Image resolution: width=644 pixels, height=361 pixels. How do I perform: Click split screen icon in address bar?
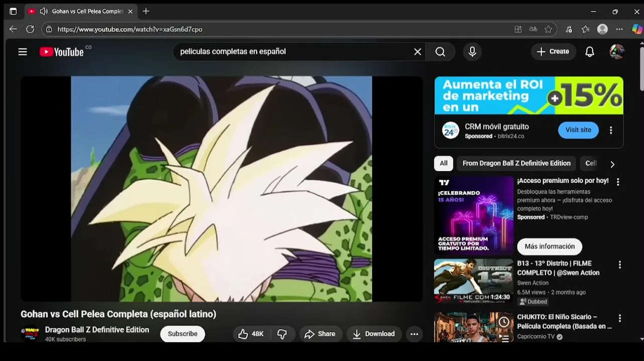(518, 29)
